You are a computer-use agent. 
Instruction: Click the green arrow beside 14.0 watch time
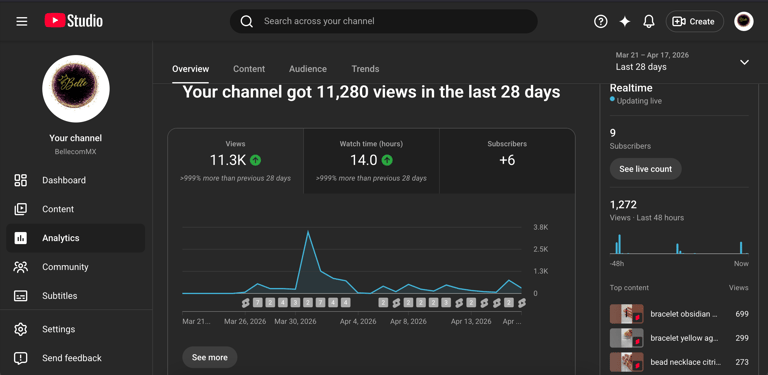coord(387,160)
